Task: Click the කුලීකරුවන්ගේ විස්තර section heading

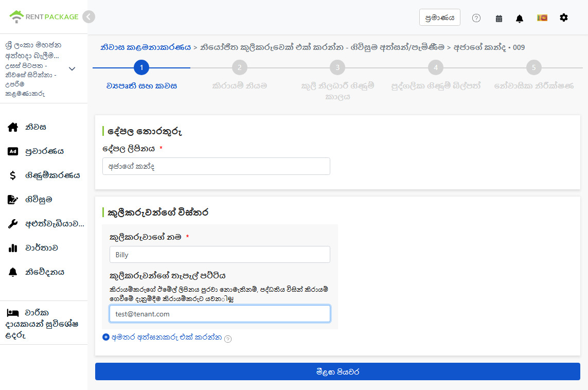Action: pyautogui.click(x=158, y=212)
